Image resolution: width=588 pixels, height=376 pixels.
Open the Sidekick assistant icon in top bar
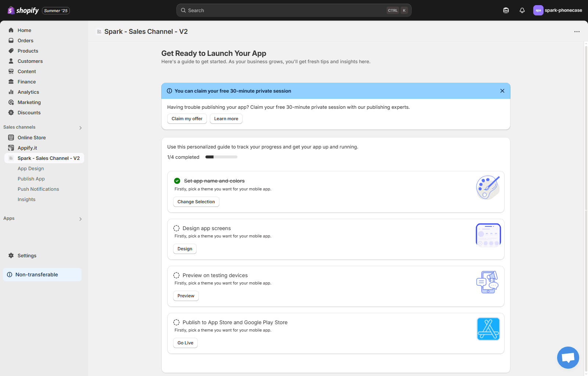[x=506, y=10]
